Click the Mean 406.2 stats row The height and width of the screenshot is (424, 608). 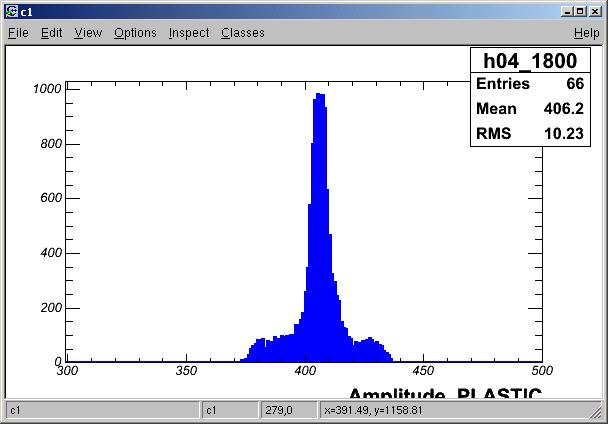530,109
